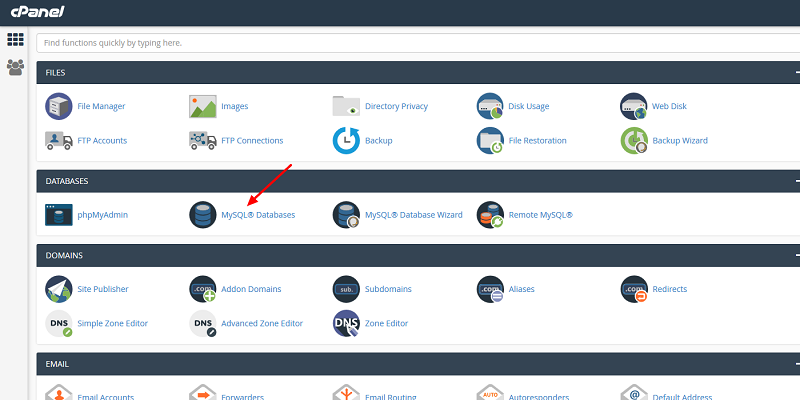Collapse the Files section
The height and width of the screenshot is (400, 800).
pyautogui.click(x=796, y=72)
